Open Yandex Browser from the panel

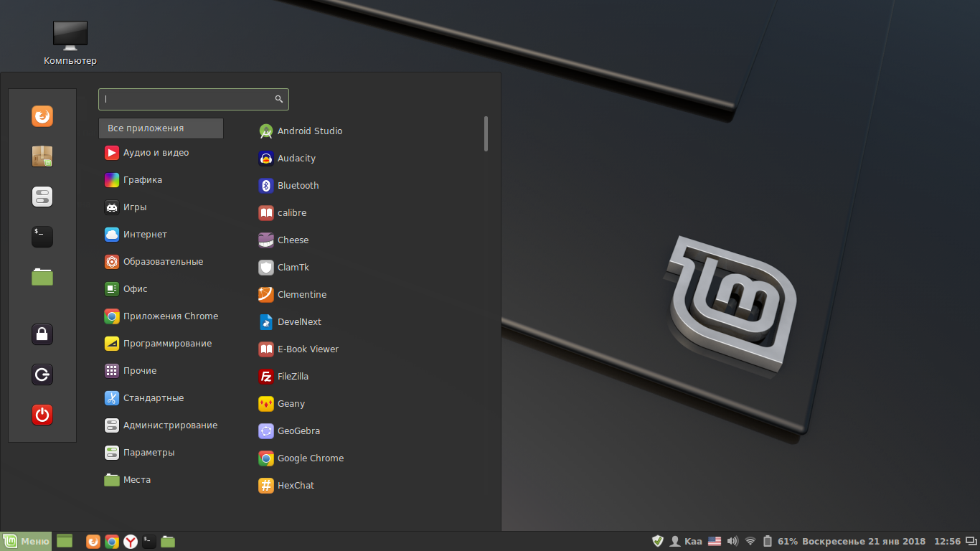tap(131, 542)
